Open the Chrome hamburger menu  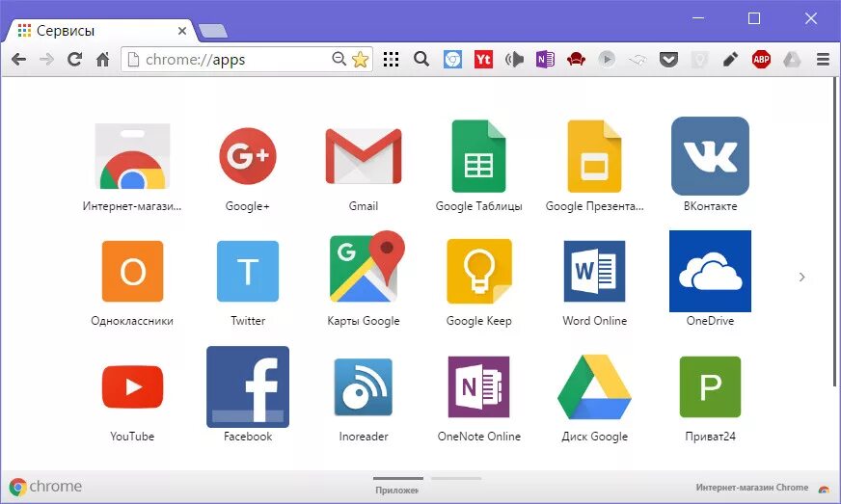pos(823,59)
